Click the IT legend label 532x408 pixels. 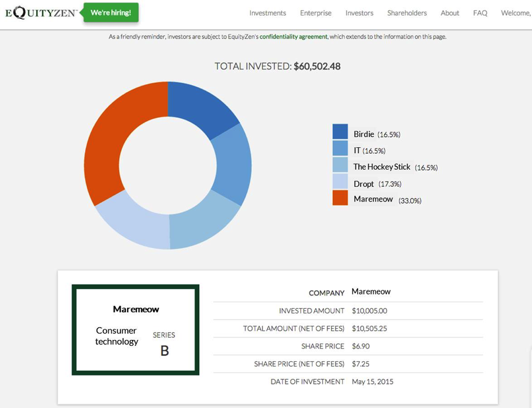[357, 150]
